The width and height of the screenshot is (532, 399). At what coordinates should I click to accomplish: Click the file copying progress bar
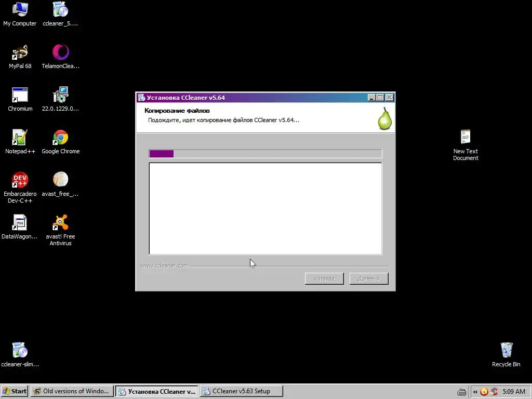(265, 154)
